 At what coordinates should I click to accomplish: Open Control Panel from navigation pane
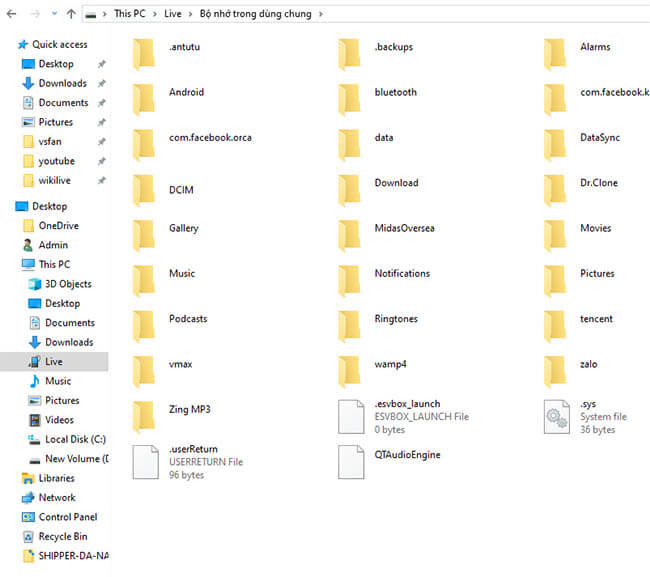pyautogui.click(x=68, y=517)
